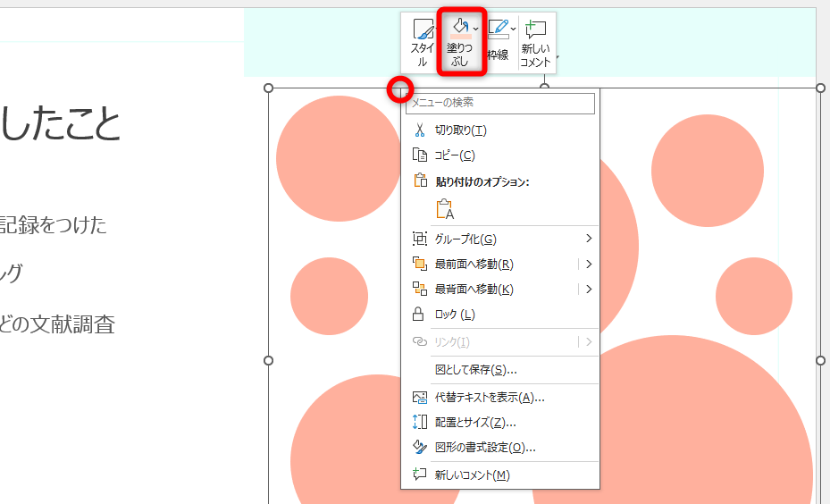This screenshot has height=504, width=830.
Task: Open the 塗りつぶし fill color dropdown arrow
Action: click(x=476, y=29)
